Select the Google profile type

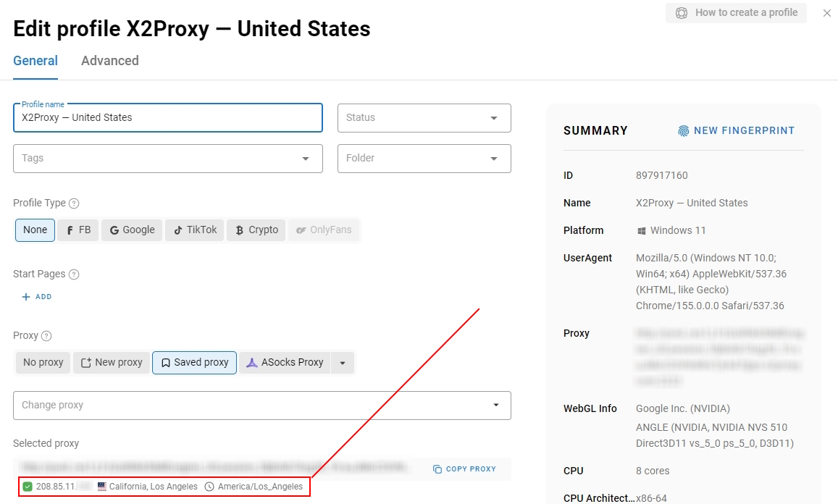pyautogui.click(x=132, y=230)
